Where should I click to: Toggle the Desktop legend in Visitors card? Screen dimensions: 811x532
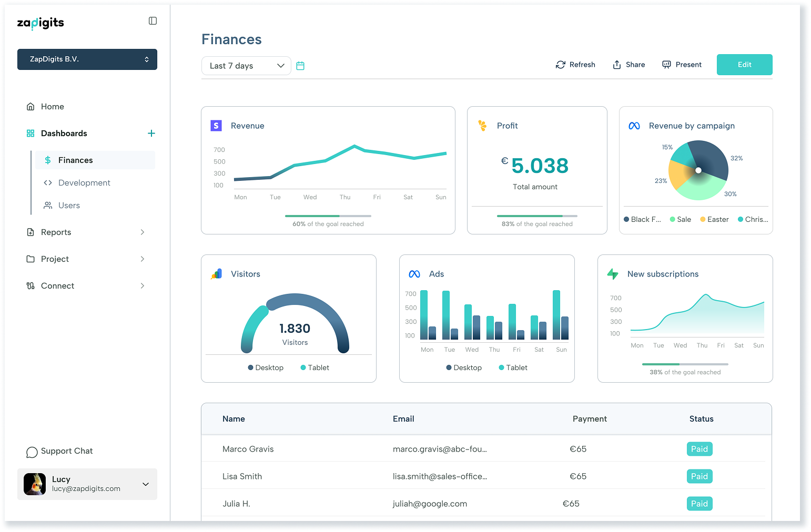[266, 367]
